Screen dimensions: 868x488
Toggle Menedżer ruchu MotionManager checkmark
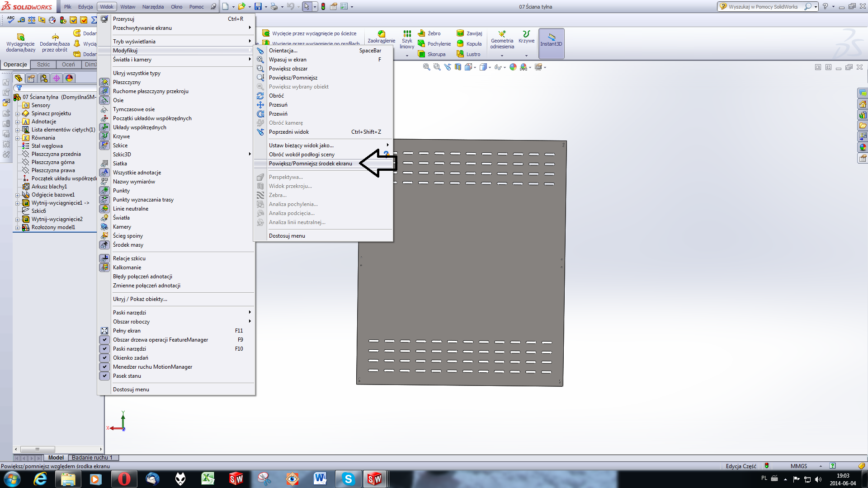[x=104, y=367]
